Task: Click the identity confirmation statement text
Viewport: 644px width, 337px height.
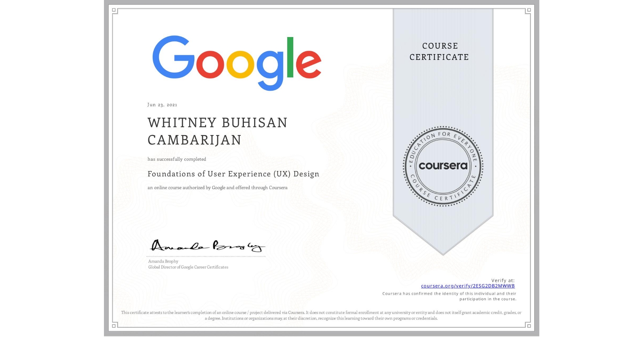Action: point(449,296)
